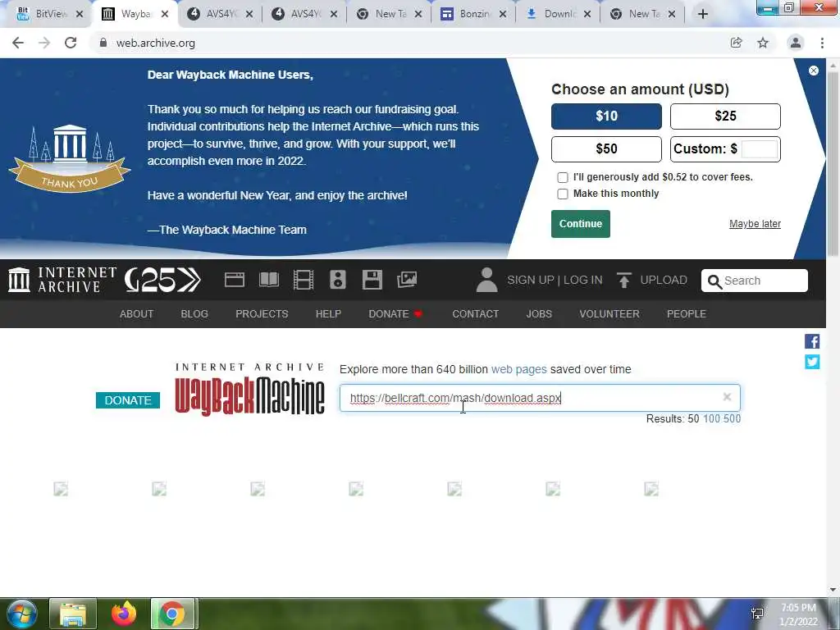The height and width of the screenshot is (630, 840).
Task: Click SIGN UP link
Action: pos(531,281)
